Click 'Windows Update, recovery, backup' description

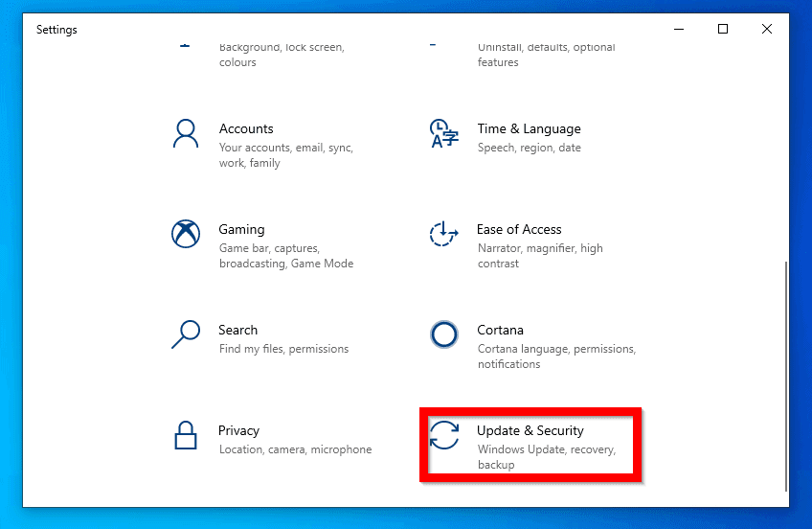click(x=547, y=456)
